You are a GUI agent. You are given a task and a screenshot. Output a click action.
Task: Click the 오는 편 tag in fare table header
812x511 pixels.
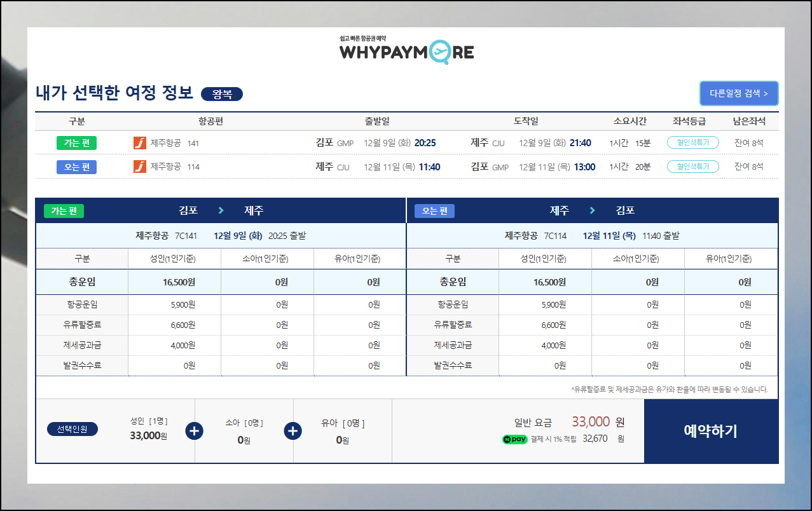(434, 211)
